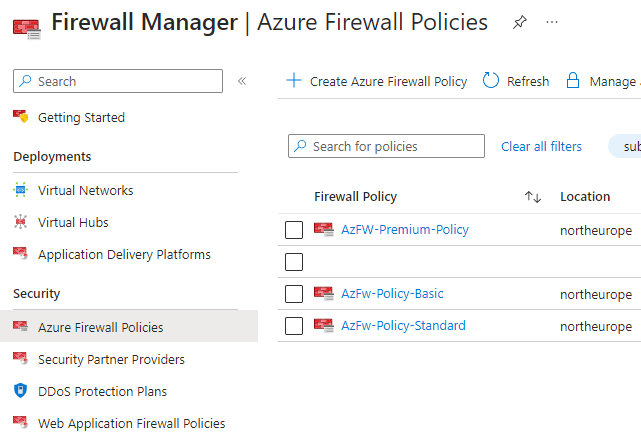Screen dimensions: 641x436
Task: Click the pin icon beside the page title
Action: (519, 22)
